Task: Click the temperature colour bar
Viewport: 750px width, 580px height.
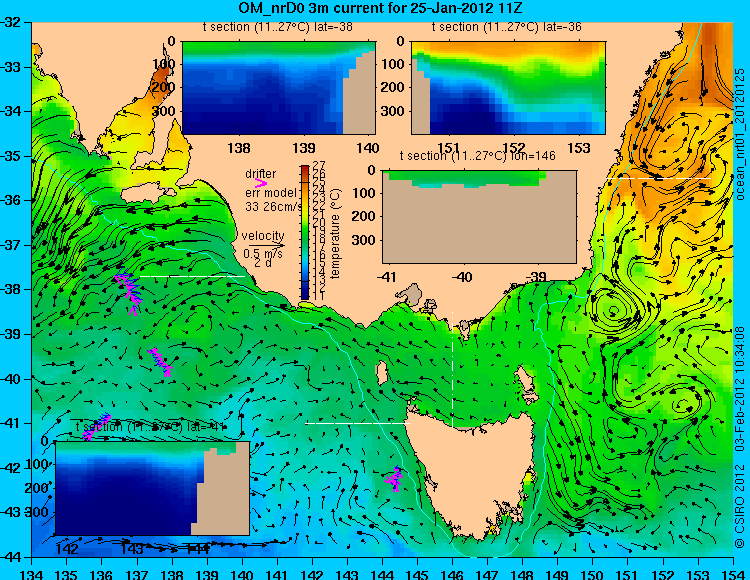Action: 305,232
